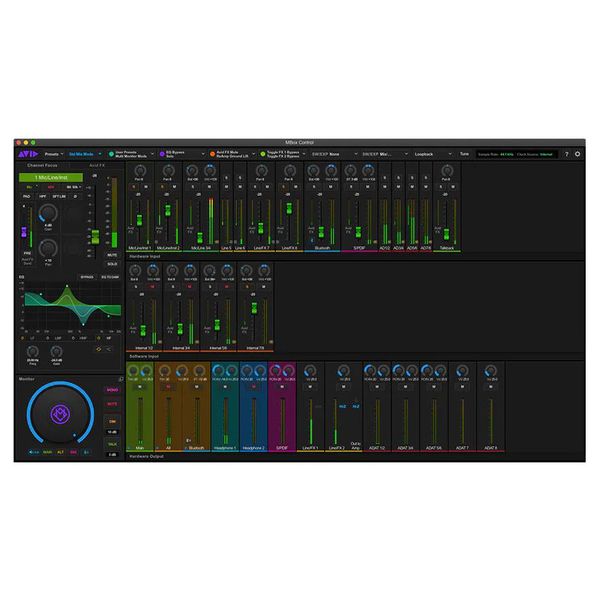Click the Sample Rate and Clock Source display

click(516, 154)
